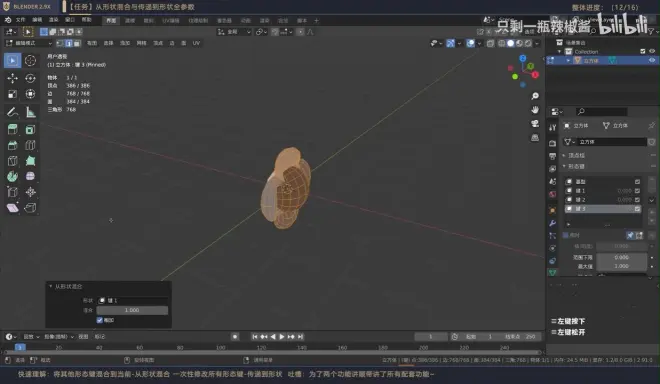This screenshot has width=660, height=384.
Task: Adjust the Blend value slider at 1.000
Action: click(132, 310)
